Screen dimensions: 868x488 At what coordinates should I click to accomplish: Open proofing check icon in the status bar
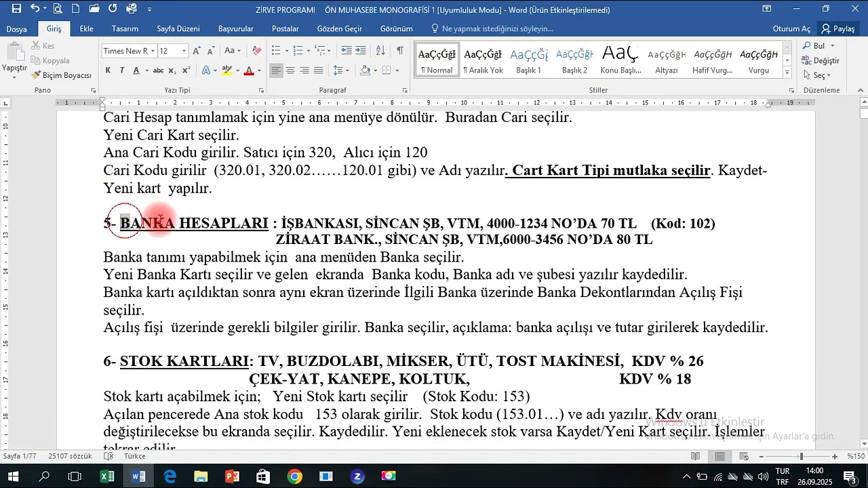click(x=109, y=457)
